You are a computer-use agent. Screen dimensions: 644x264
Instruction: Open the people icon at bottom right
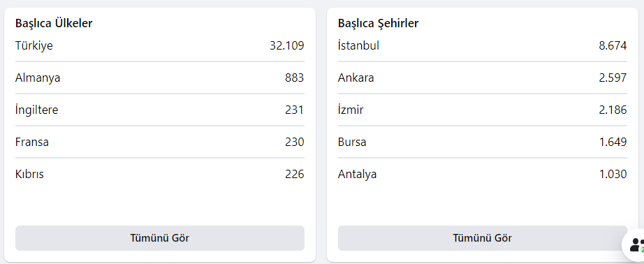(635, 244)
